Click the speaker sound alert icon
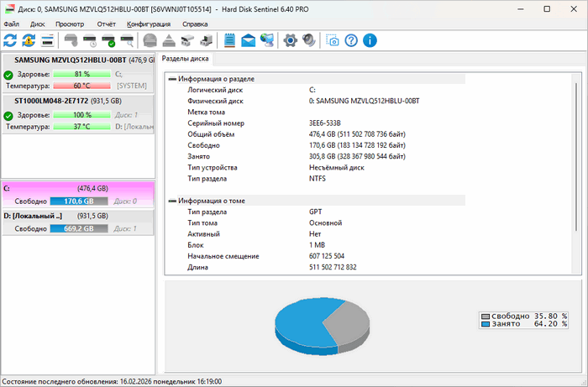Viewport: 588px width, 387px height. (x=309, y=40)
